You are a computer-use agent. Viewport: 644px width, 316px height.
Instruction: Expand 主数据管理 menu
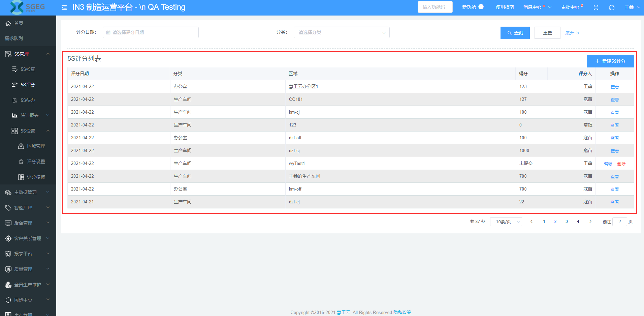click(26, 192)
